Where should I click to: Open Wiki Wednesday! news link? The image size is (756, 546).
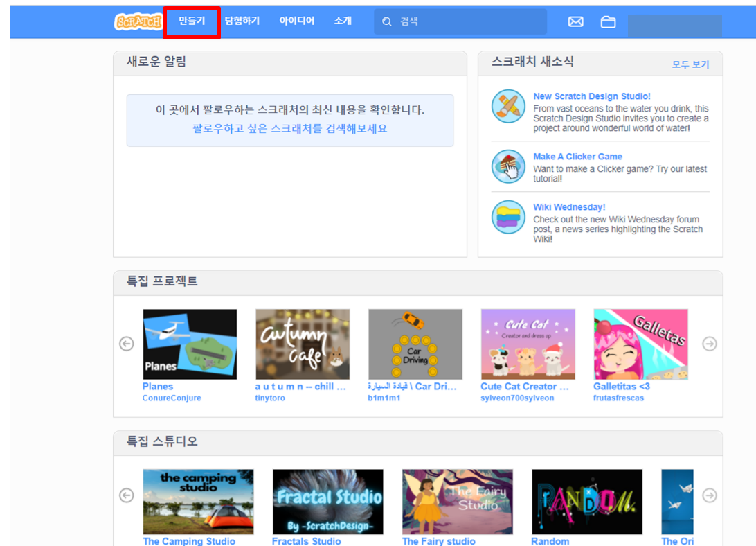coord(569,207)
